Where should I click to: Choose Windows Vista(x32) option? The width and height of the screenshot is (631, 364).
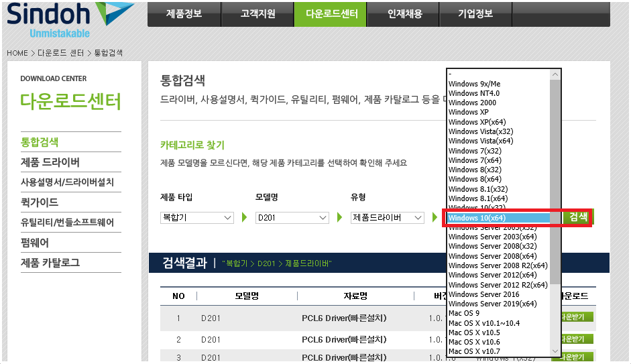(499, 131)
